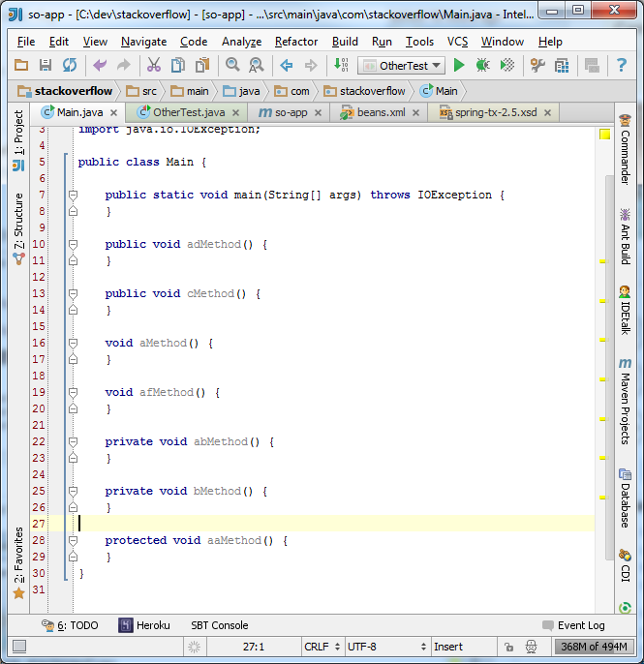This screenshot has width=644, height=664.
Task: Collapse the main method fold marker
Action: point(73,196)
